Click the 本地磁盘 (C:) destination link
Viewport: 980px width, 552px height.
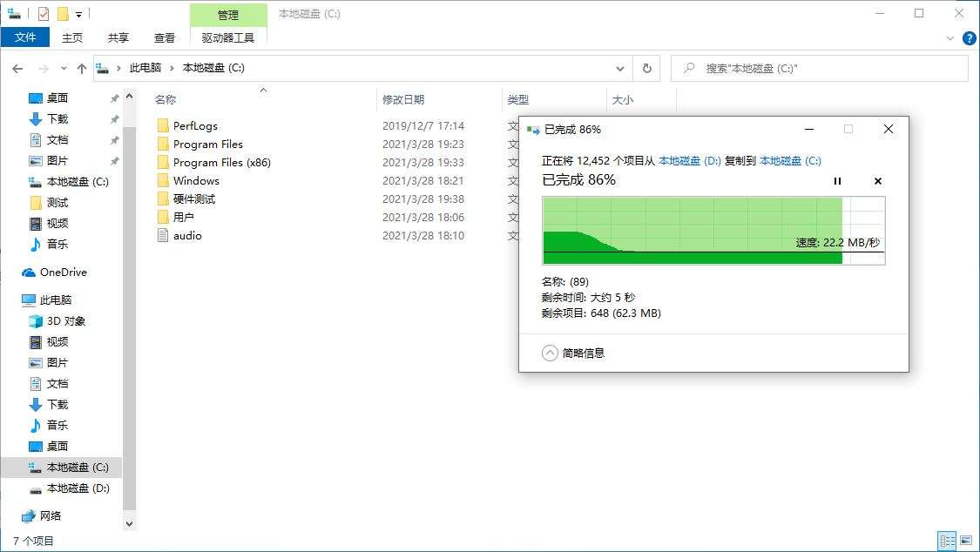(x=790, y=160)
